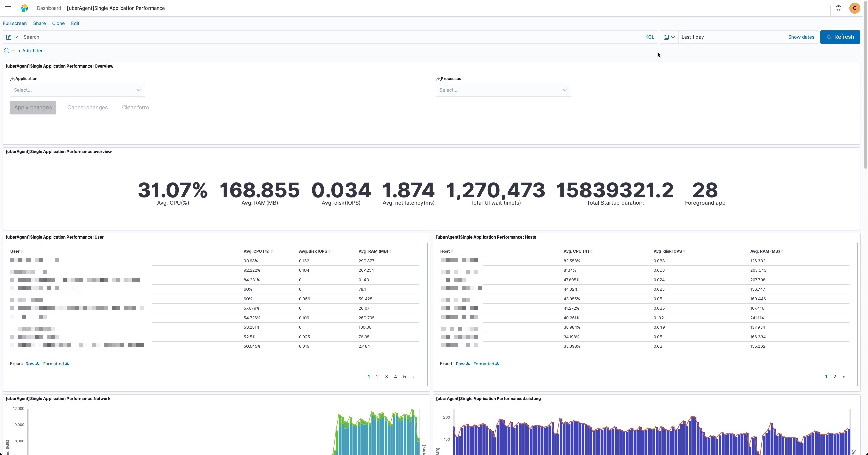The width and height of the screenshot is (868, 455).
Task: Click the Refresh button
Action: (x=840, y=37)
